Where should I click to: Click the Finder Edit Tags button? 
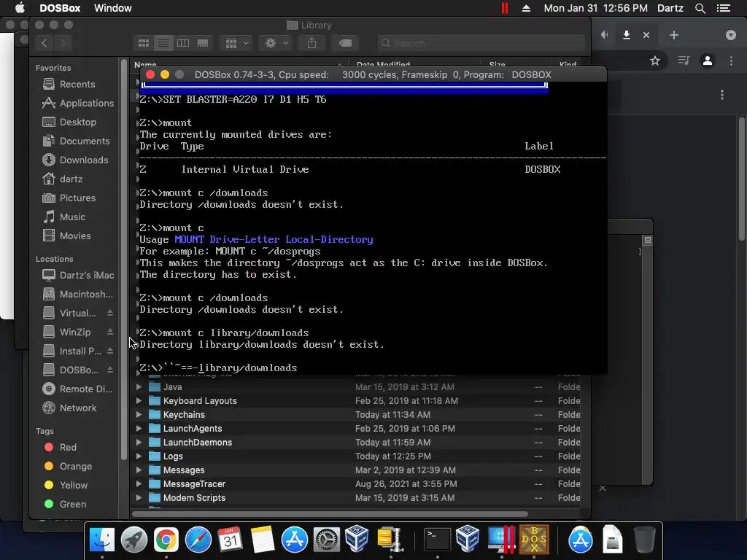345,43
